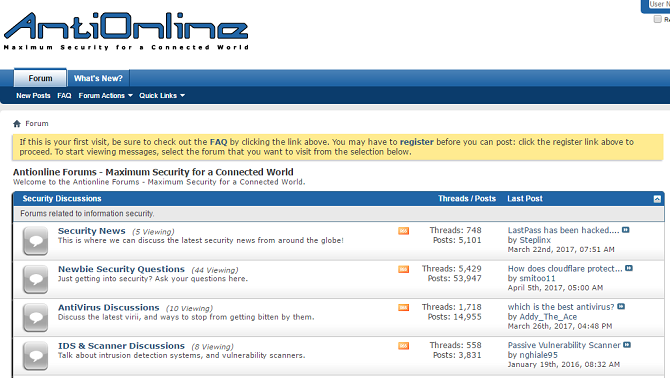Viewport: 670px width, 378px height.
Task: Click 'January 19th, 2016, 08:32 AM' timestamp
Action: (x=564, y=365)
